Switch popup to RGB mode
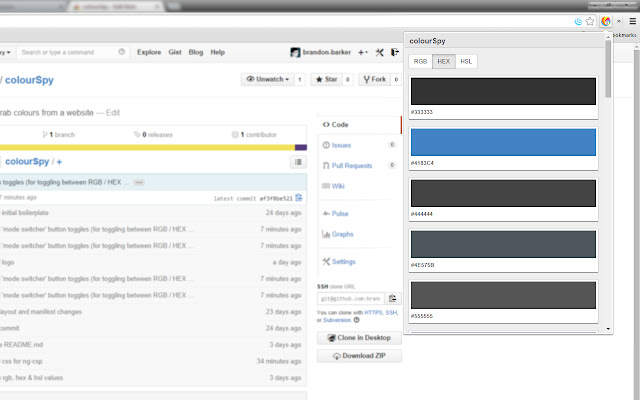The width and height of the screenshot is (640, 400). [420, 62]
